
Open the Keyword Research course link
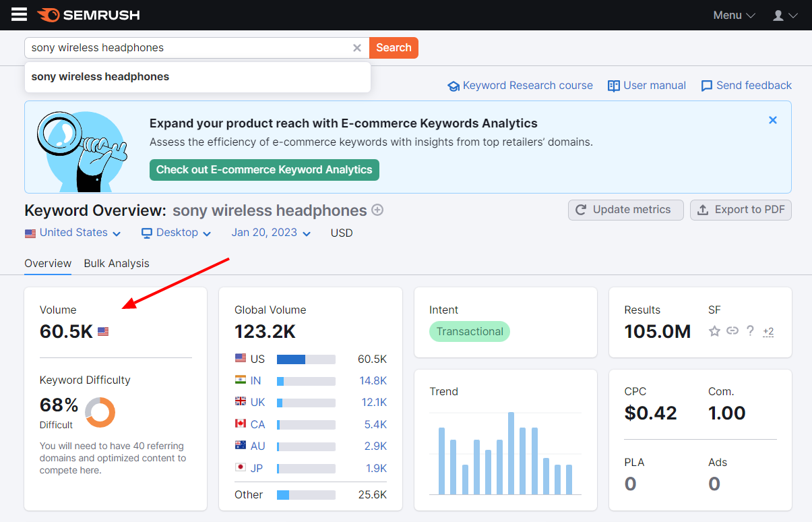pos(520,86)
